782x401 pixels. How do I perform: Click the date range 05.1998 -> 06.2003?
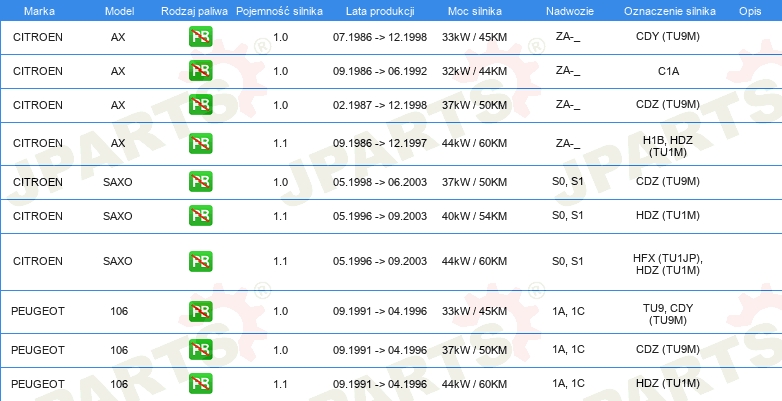pyautogui.click(x=380, y=182)
